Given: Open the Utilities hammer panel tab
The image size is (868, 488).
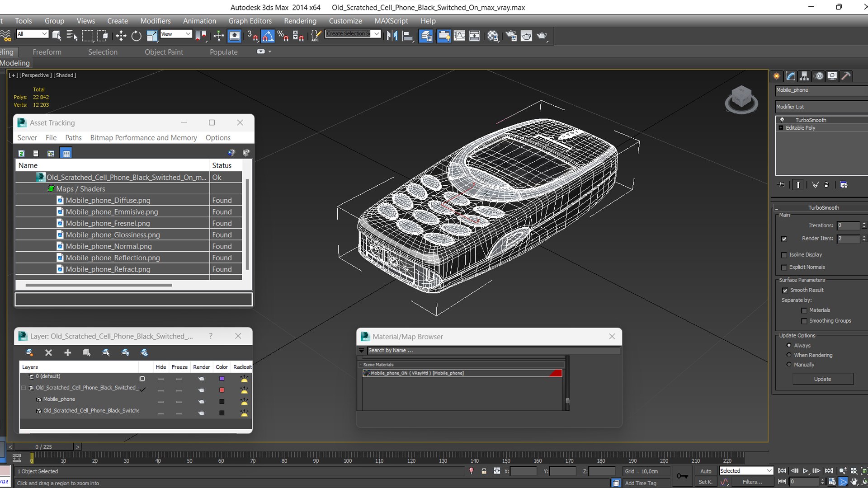Looking at the screenshot, I should pyautogui.click(x=846, y=76).
